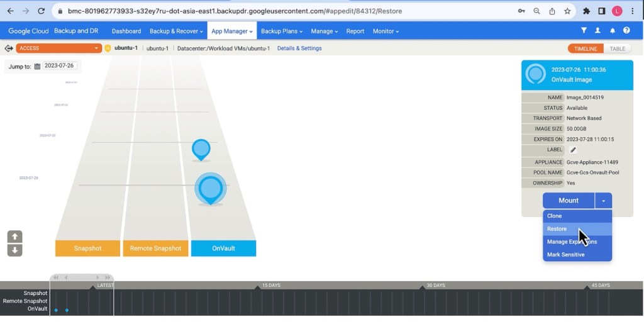Screen dimensions: 644x329
Task: Open the Details & Settings link
Action: 299,48
